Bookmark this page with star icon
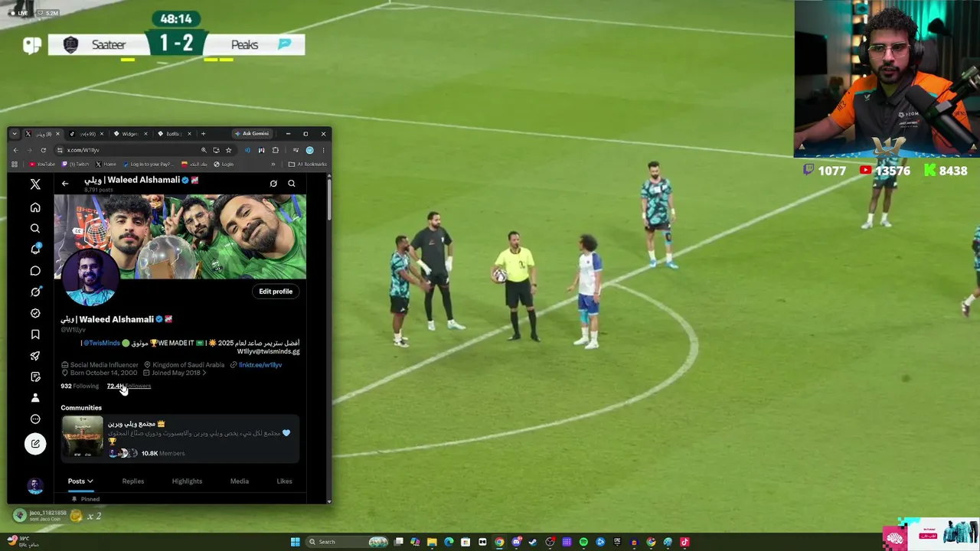The image size is (980, 551). pyautogui.click(x=228, y=150)
